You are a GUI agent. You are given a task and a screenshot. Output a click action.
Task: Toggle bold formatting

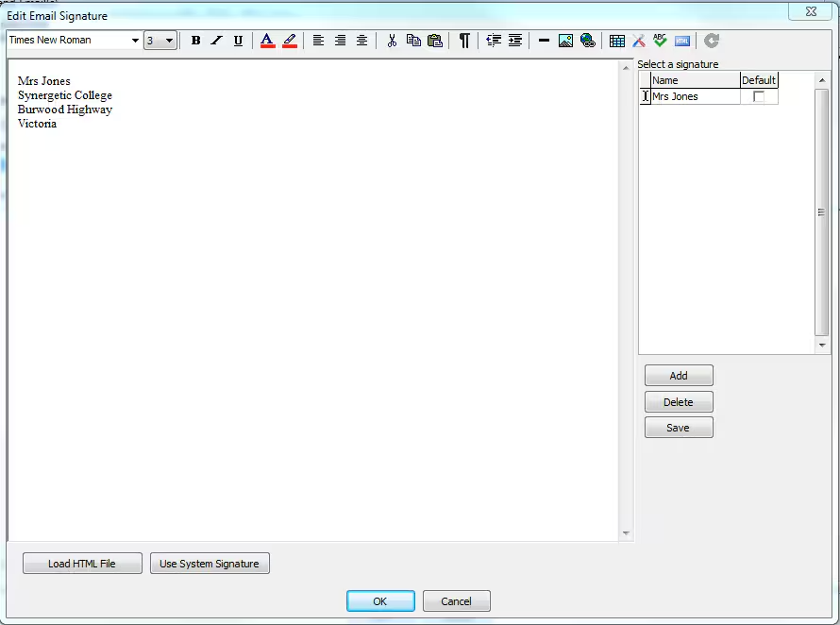[195, 41]
